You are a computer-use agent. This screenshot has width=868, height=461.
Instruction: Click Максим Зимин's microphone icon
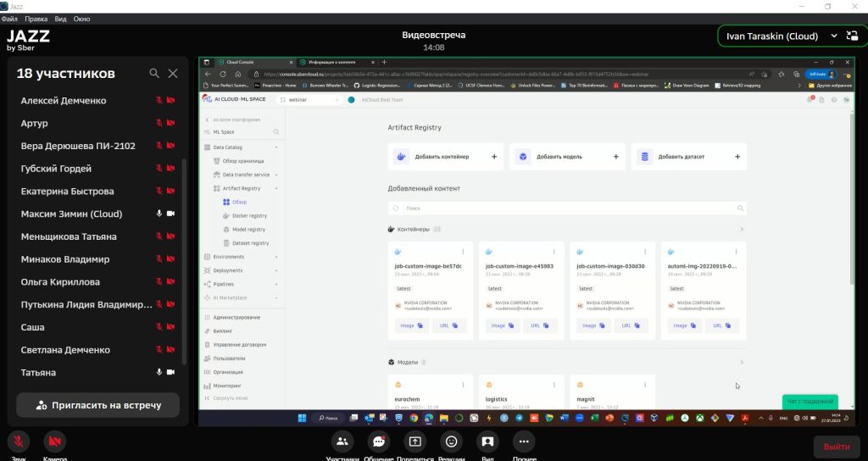pyautogui.click(x=159, y=214)
